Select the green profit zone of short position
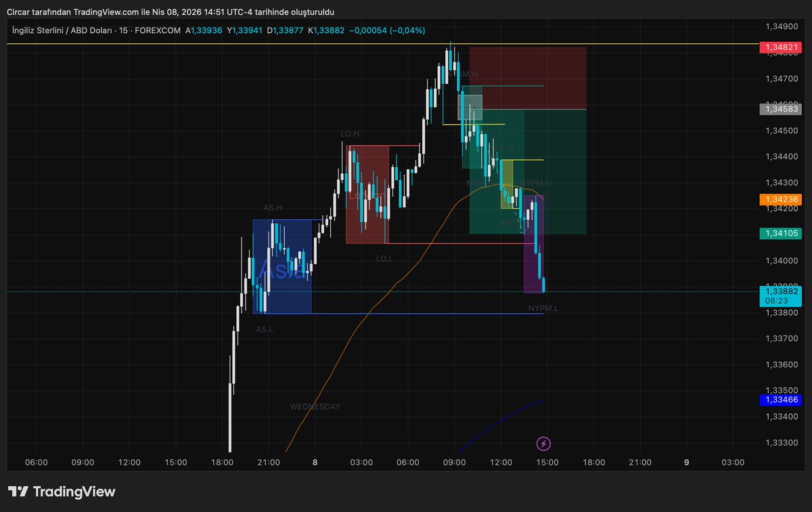 click(528, 172)
